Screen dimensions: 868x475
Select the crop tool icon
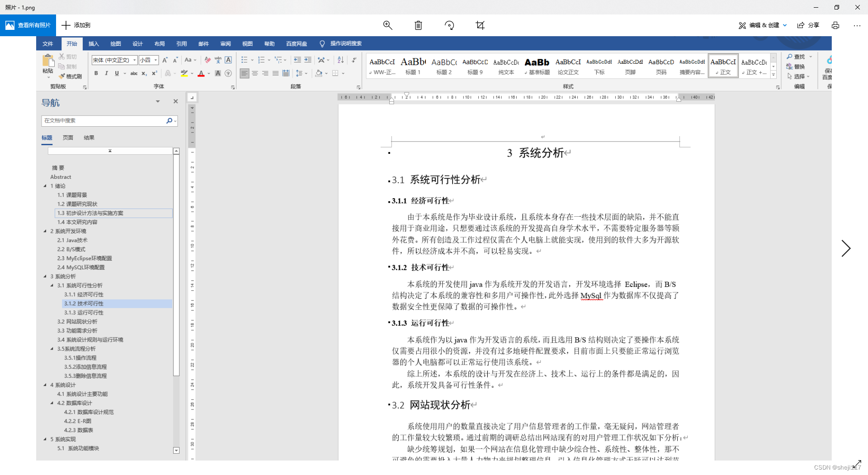click(x=480, y=25)
